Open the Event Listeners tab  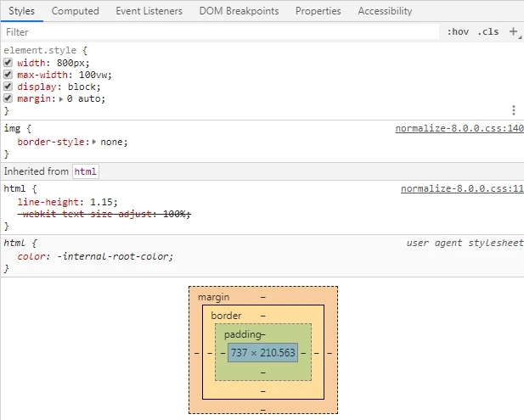coord(149,11)
